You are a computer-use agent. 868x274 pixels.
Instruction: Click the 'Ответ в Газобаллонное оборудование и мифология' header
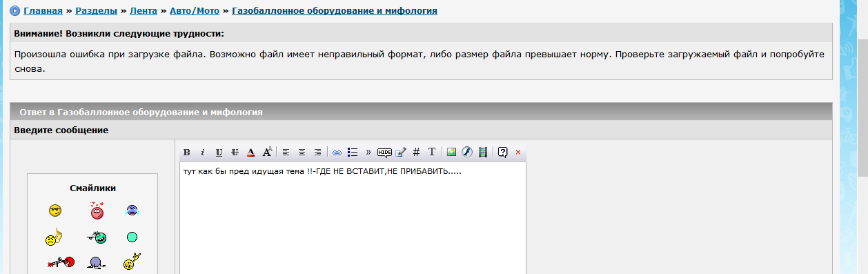click(x=141, y=112)
